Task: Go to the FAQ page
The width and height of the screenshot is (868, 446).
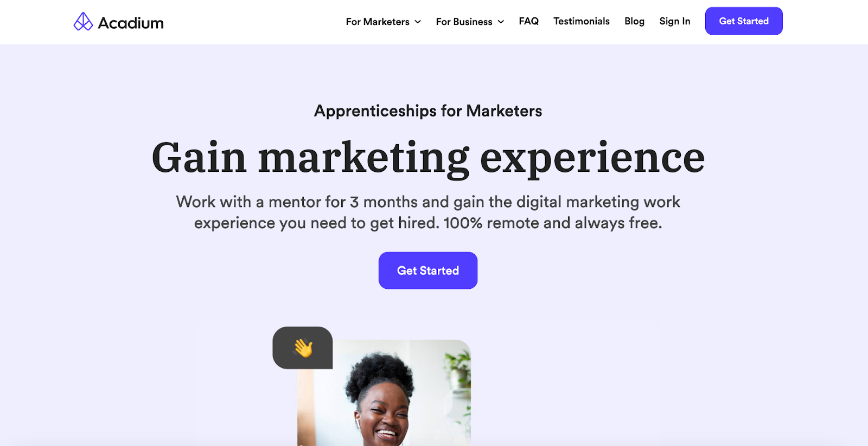Action: coord(528,21)
